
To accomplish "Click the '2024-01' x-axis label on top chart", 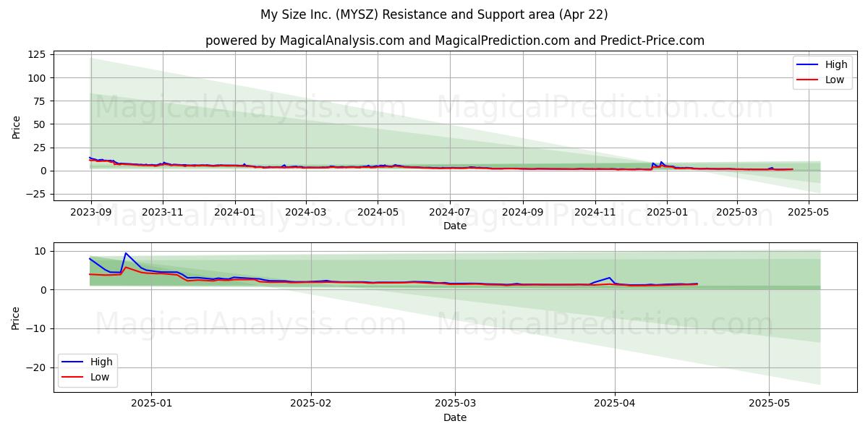I will tap(234, 213).
